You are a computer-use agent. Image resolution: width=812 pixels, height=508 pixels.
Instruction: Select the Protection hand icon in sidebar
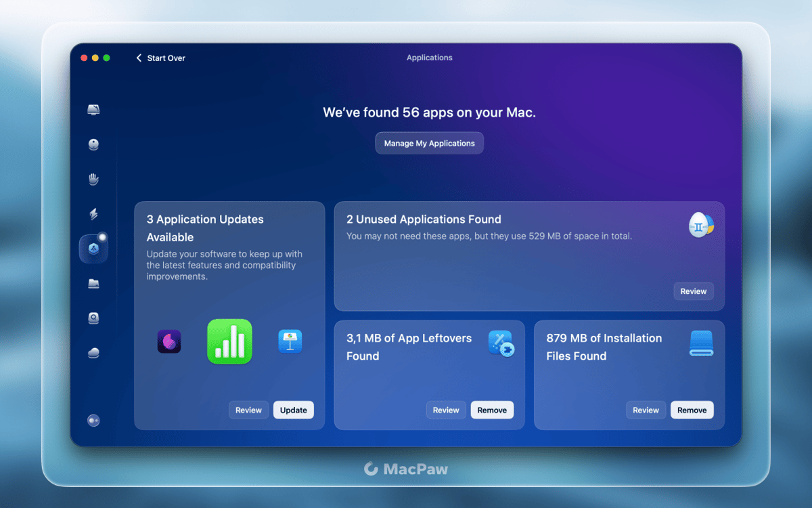(x=94, y=179)
